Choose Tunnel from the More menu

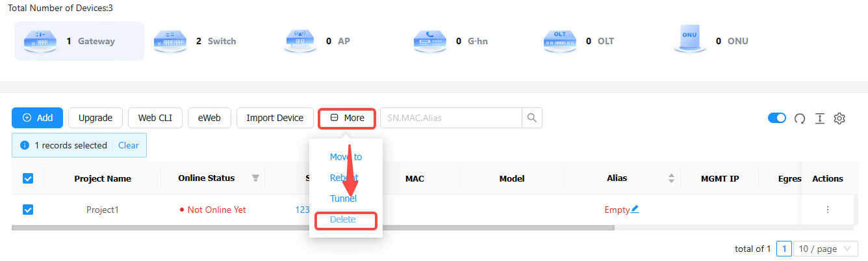pyautogui.click(x=343, y=199)
